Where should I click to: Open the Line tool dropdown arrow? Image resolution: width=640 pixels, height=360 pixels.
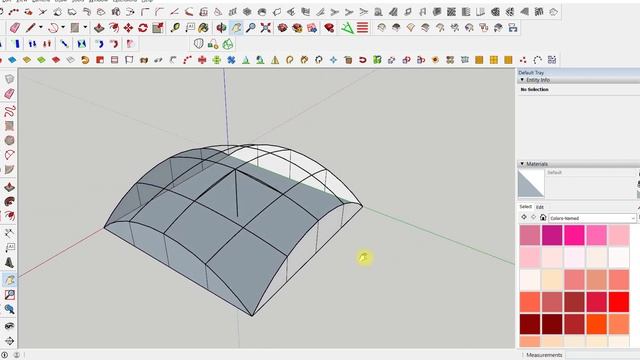click(x=41, y=27)
